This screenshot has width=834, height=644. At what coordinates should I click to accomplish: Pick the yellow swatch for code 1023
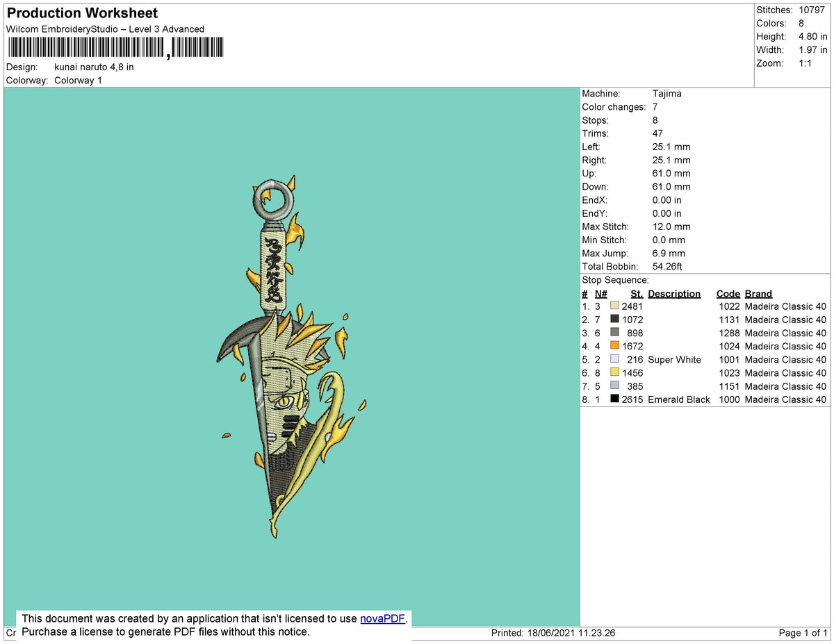614,373
